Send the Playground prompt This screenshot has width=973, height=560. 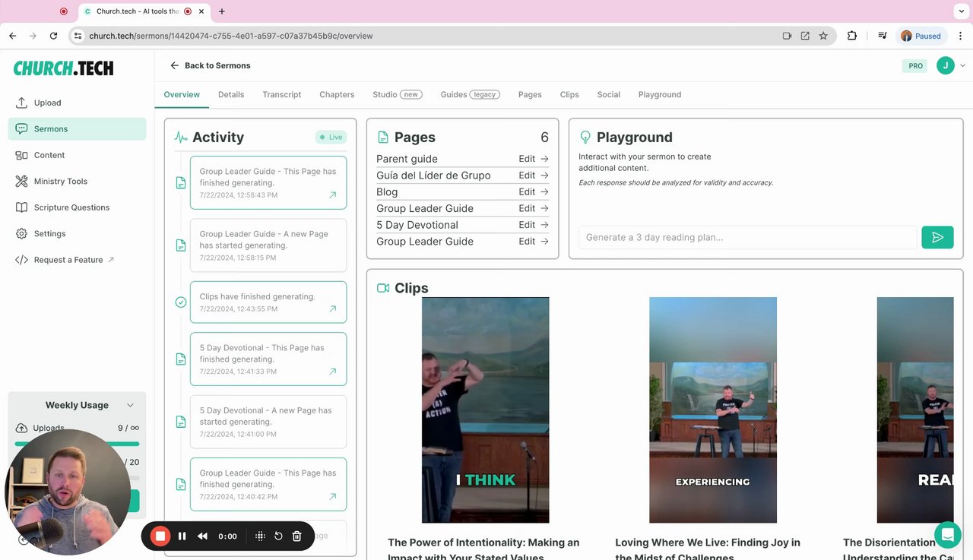point(937,238)
